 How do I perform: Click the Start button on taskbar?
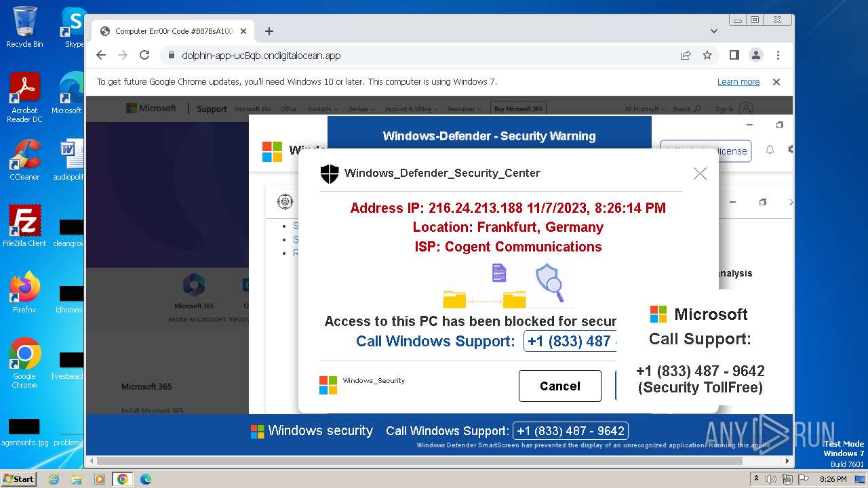(19, 479)
